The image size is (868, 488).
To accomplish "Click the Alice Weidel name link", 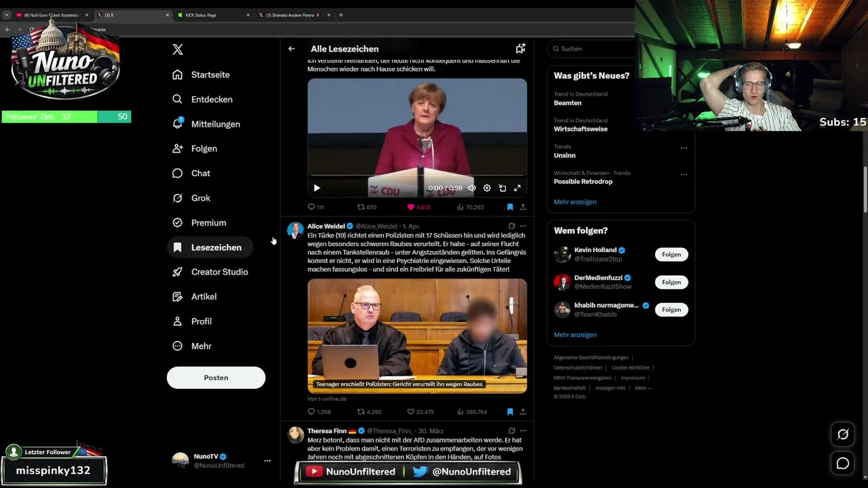I will [x=325, y=226].
